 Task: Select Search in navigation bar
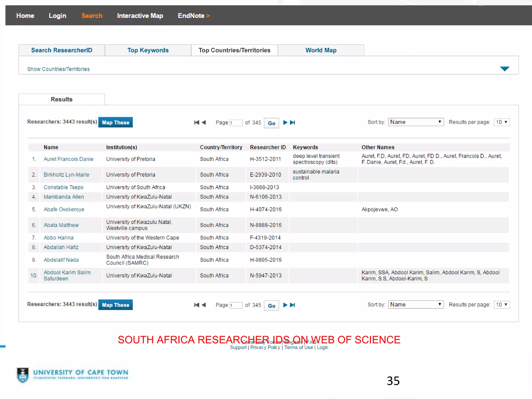92,16
